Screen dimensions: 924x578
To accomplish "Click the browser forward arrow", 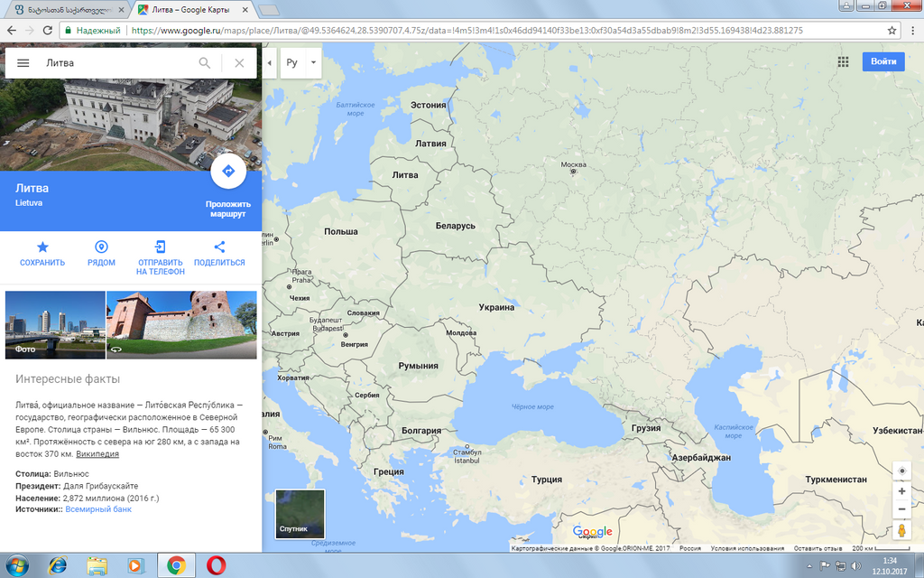I will 30,30.
